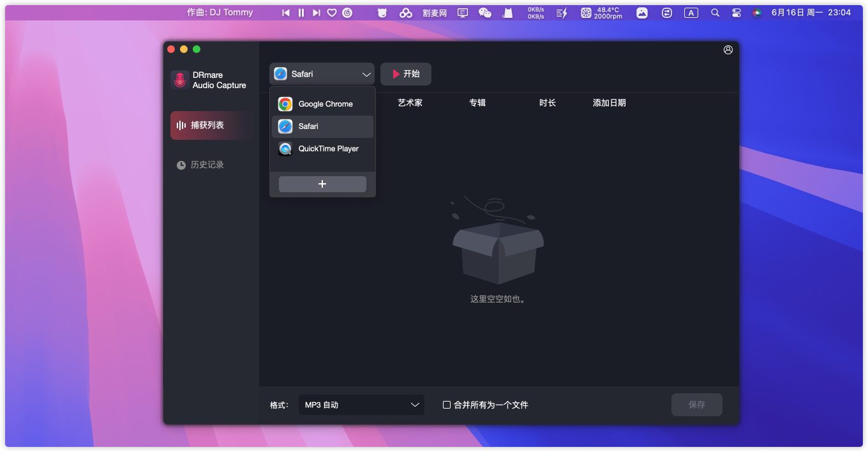Click 格式: label
This screenshot has height=452, width=868.
pyautogui.click(x=279, y=405)
